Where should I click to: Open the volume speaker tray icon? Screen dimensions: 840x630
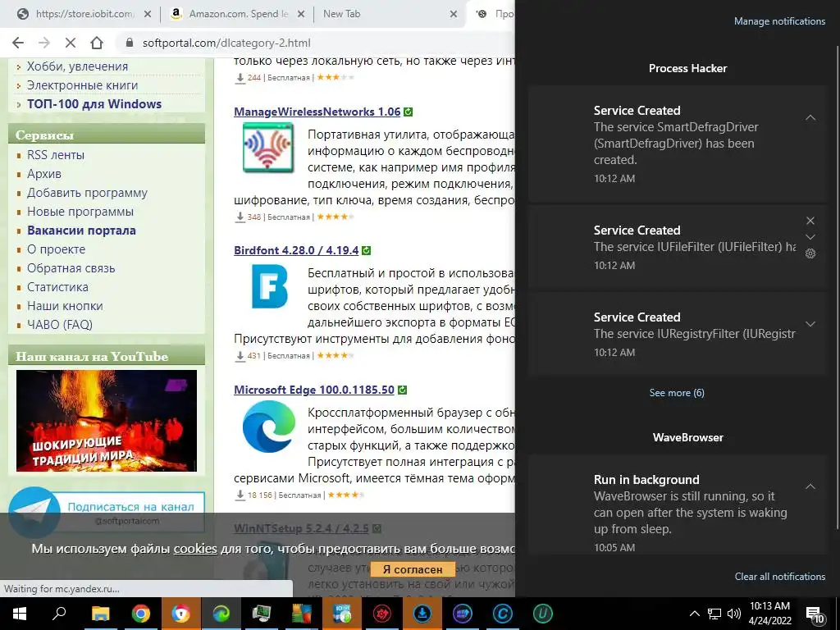734,614
